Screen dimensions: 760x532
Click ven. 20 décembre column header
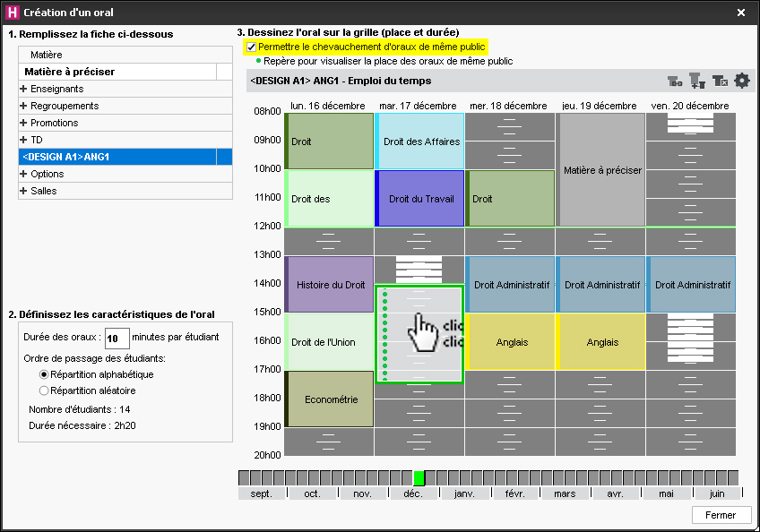coord(690,106)
